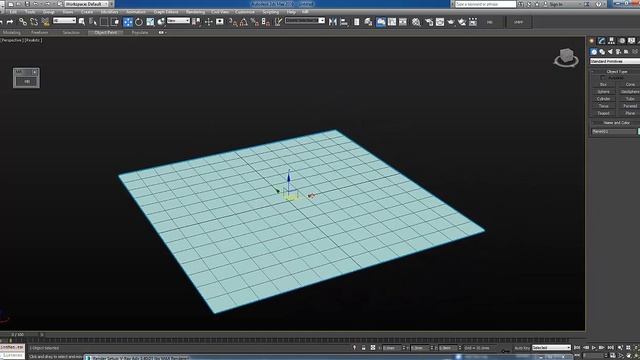Open the Help menu
This screenshot has width=640, height=360.
tap(291, 12)
